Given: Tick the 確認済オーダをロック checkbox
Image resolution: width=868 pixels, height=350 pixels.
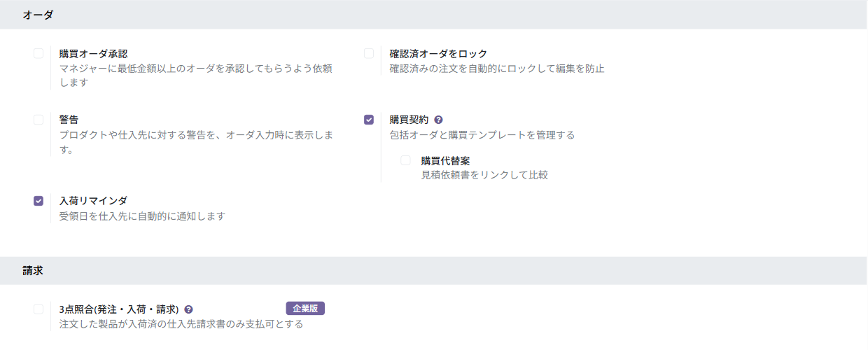Looking at the screenshot, I should point(369,53).
